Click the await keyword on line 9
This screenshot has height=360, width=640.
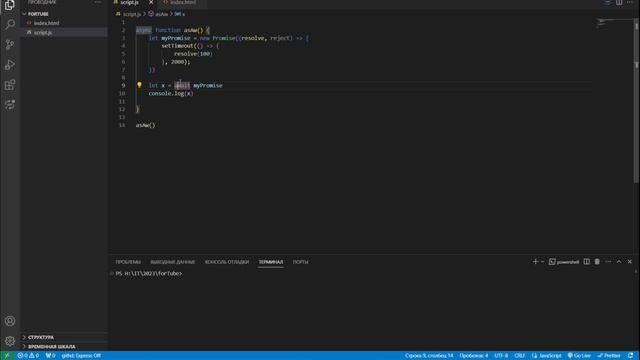182,85
